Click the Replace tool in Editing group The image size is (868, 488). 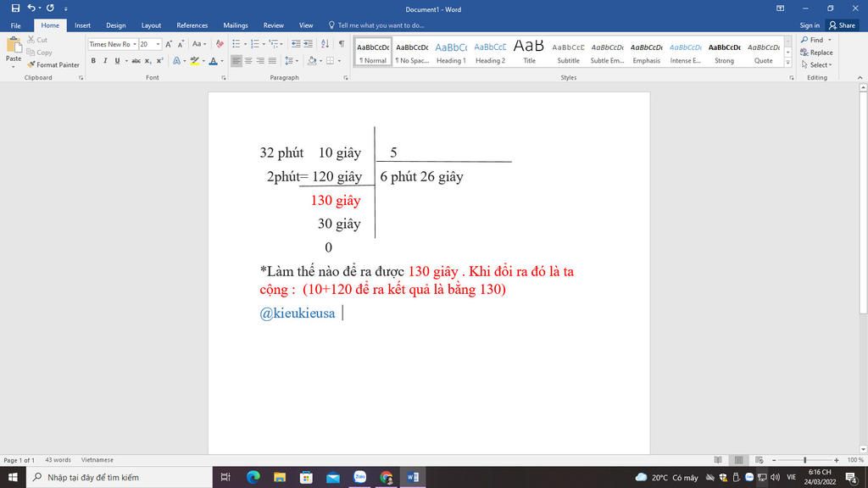816,53
